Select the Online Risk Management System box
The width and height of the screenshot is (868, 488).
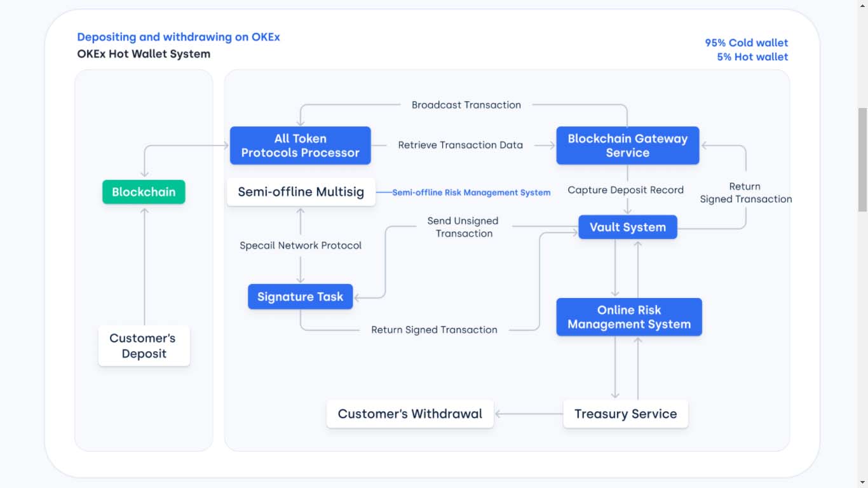[629, 317]
